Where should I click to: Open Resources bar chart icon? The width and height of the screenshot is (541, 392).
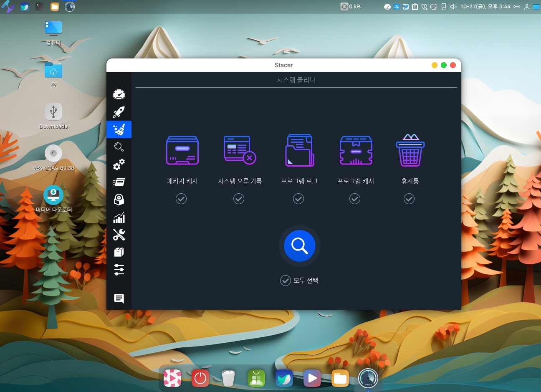click(x=119, y=217)
